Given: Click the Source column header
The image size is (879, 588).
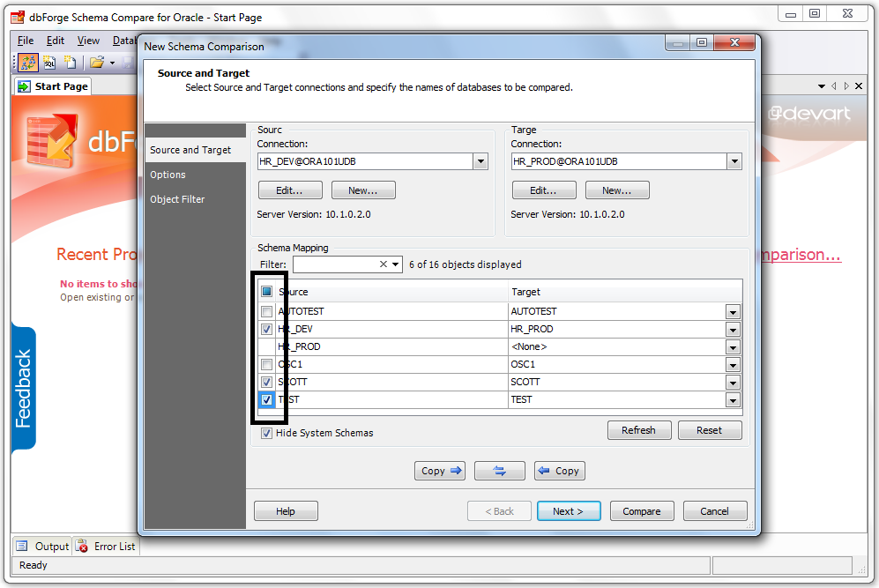Looking at the screenshot, I should coord(391,292).
